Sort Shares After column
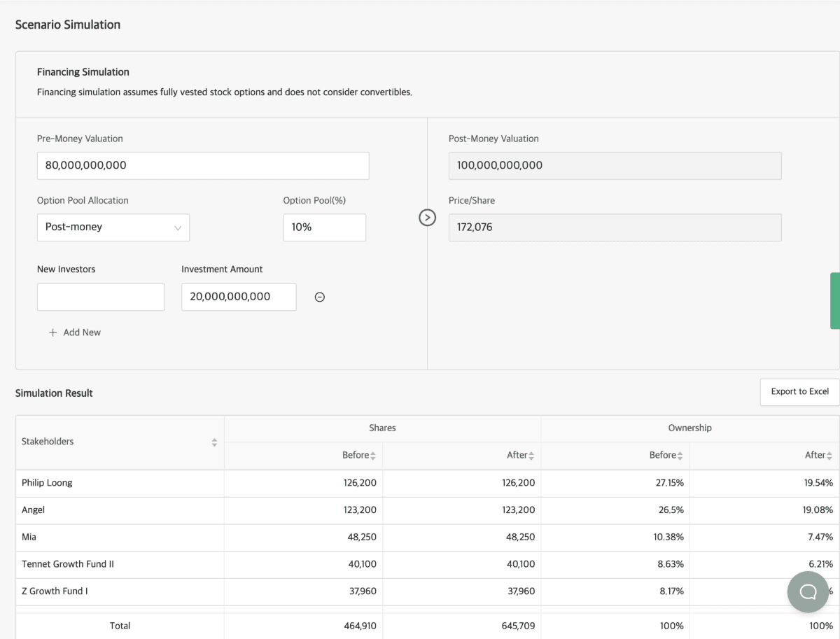The height and width of the screenshot is (639, 840). (531, 456)
